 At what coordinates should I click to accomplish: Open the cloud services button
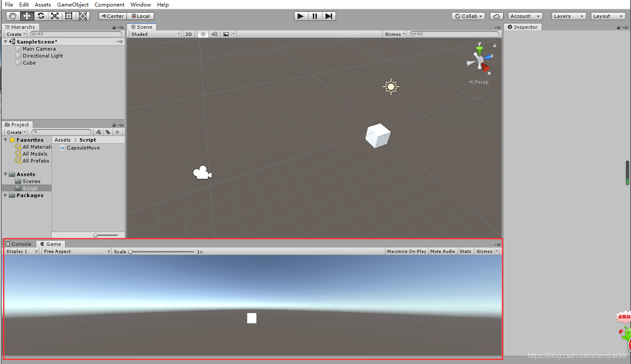coord(496,16)
